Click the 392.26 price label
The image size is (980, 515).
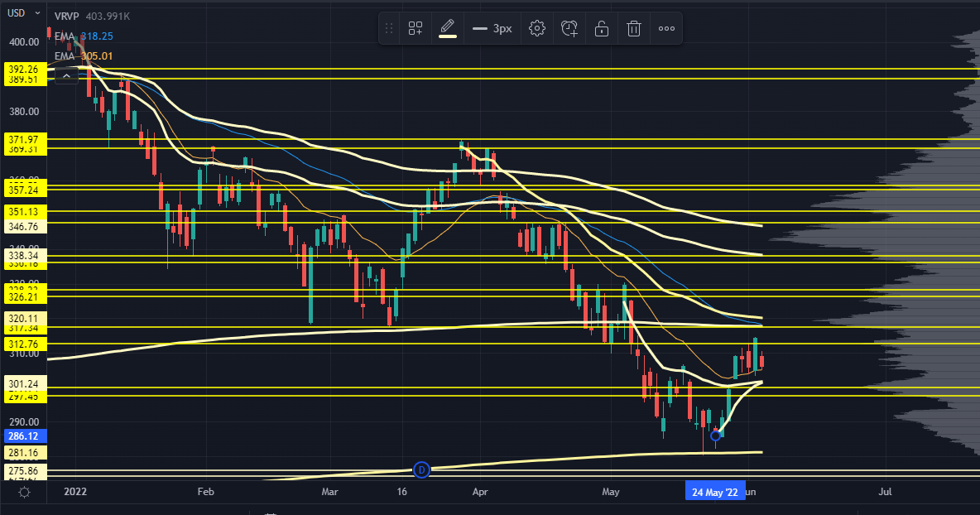click(x=24, y=69)
